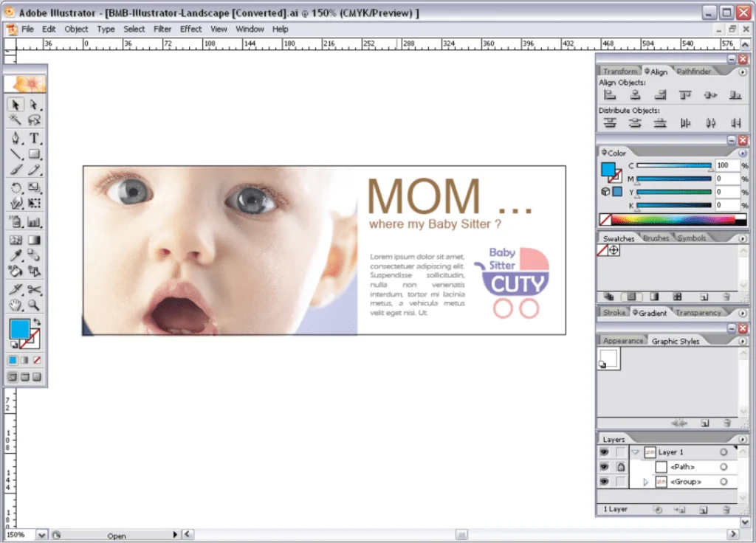
Task: Unlock the <Path> sublayer lock
Action: point(621,467)
